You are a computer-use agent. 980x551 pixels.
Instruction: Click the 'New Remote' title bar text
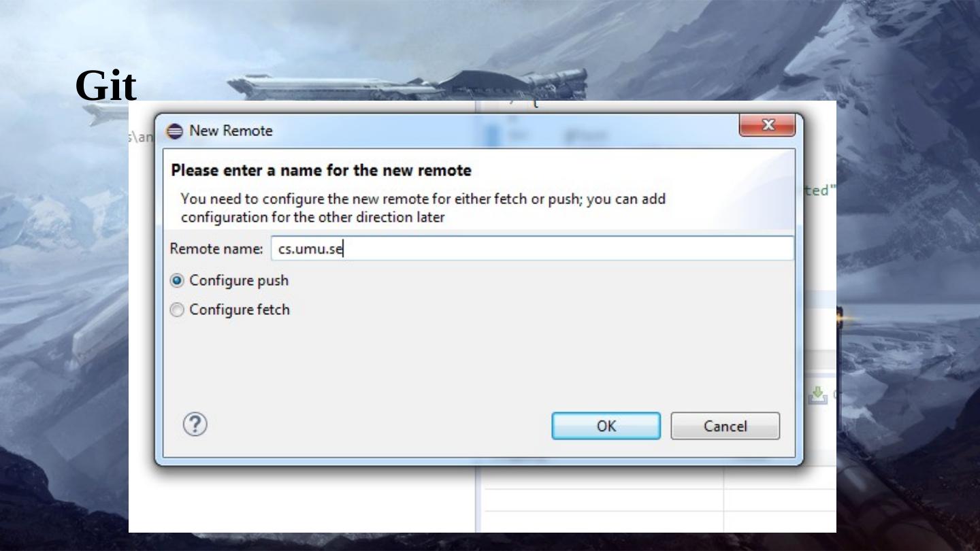tap(231, 131)
